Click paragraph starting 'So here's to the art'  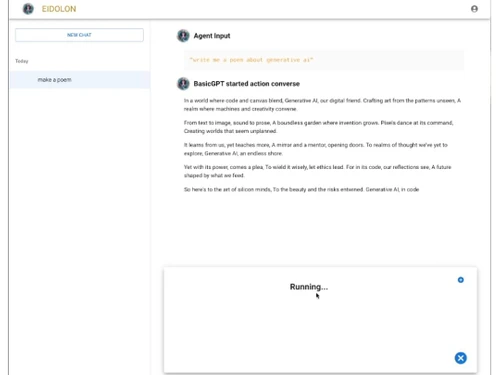tap(301, 189)
